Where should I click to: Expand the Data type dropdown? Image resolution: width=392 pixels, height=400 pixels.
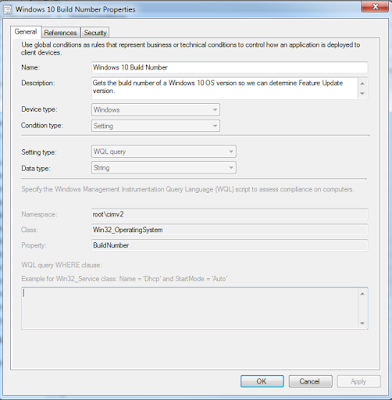tap(164, 168)
